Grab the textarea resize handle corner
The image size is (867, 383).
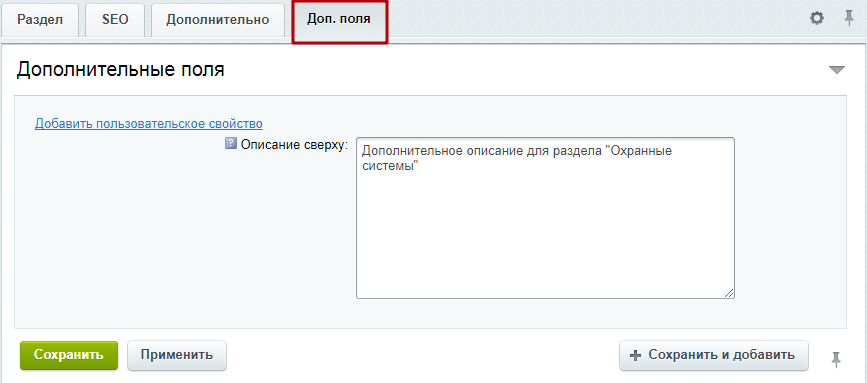[x=729, y=293]
